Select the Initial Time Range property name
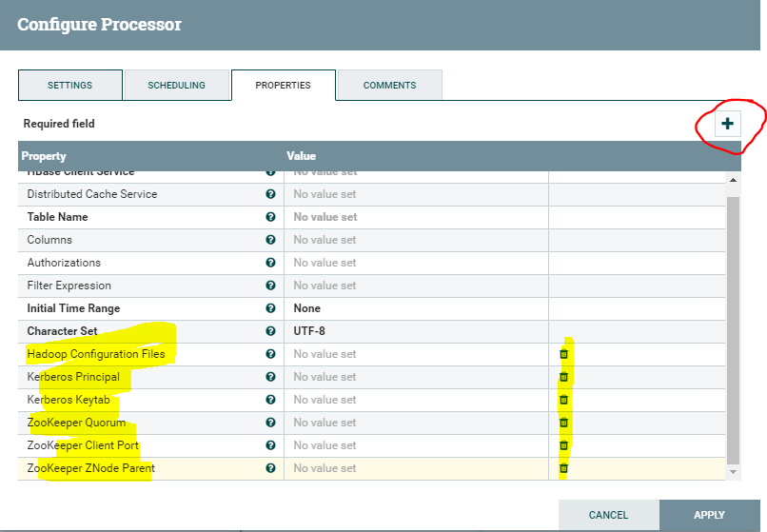767x532 pixels. tap(73, 308)
